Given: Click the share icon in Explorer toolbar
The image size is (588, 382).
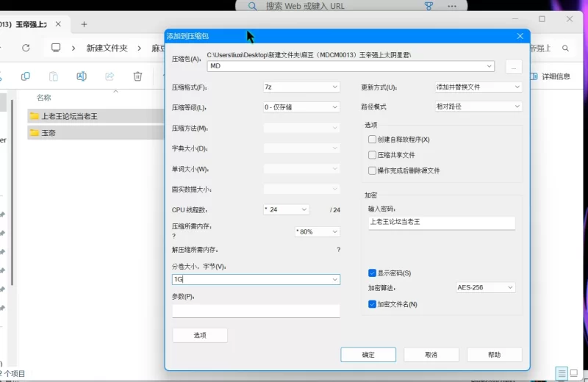Looking at the screenshot, I should click(x=110, y=76).
